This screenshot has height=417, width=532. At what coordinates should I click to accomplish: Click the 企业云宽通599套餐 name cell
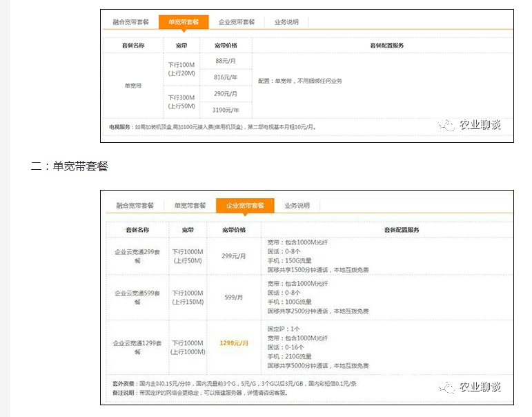pos(137,297)
